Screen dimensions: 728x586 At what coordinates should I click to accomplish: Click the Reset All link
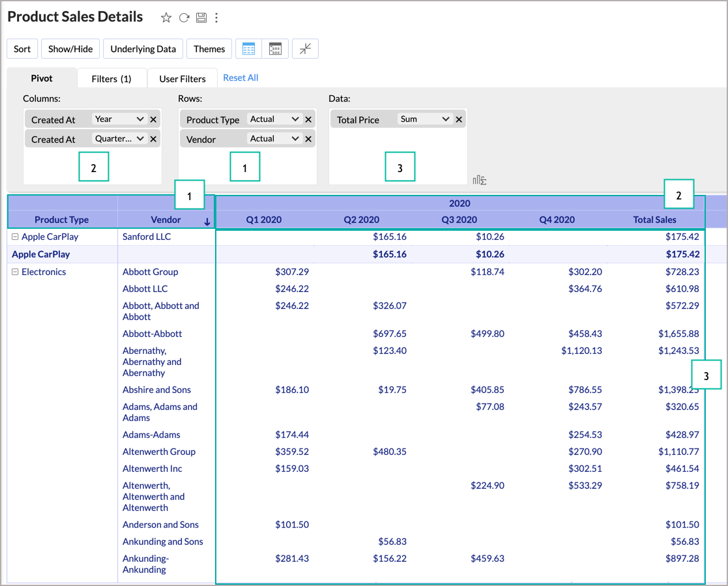[x=240, y=78]
